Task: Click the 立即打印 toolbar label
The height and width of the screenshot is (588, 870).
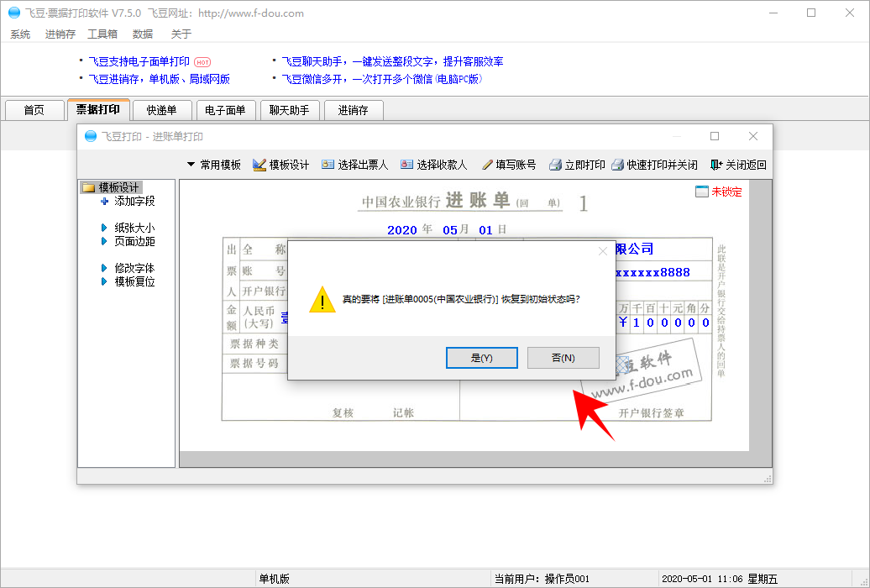Action: (584, 165)
